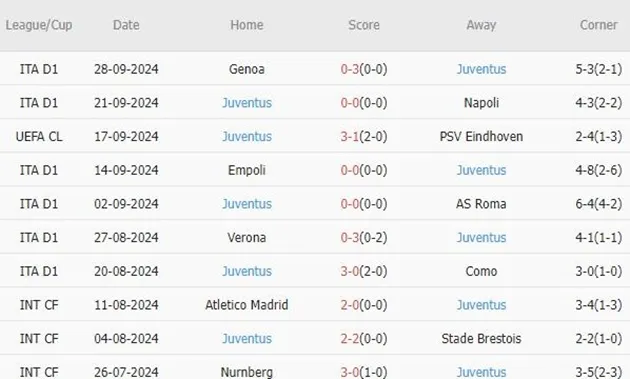Open Juventus link in Genoa match row
The image size is (630, 379).
pyautogui.click(x=481, y=69)
